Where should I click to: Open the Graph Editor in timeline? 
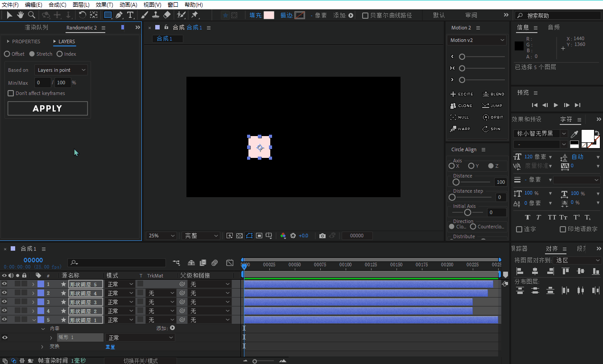point(230,263)
